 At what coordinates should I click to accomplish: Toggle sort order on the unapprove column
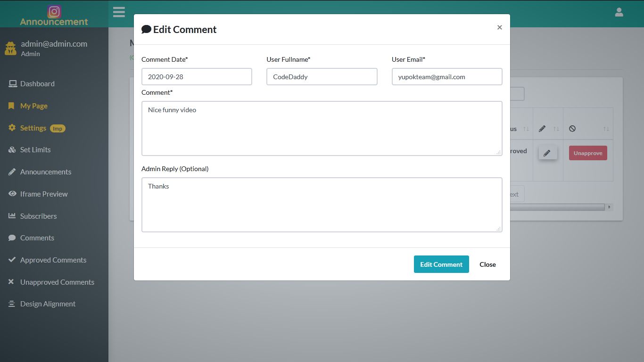(x=606, y=129)
